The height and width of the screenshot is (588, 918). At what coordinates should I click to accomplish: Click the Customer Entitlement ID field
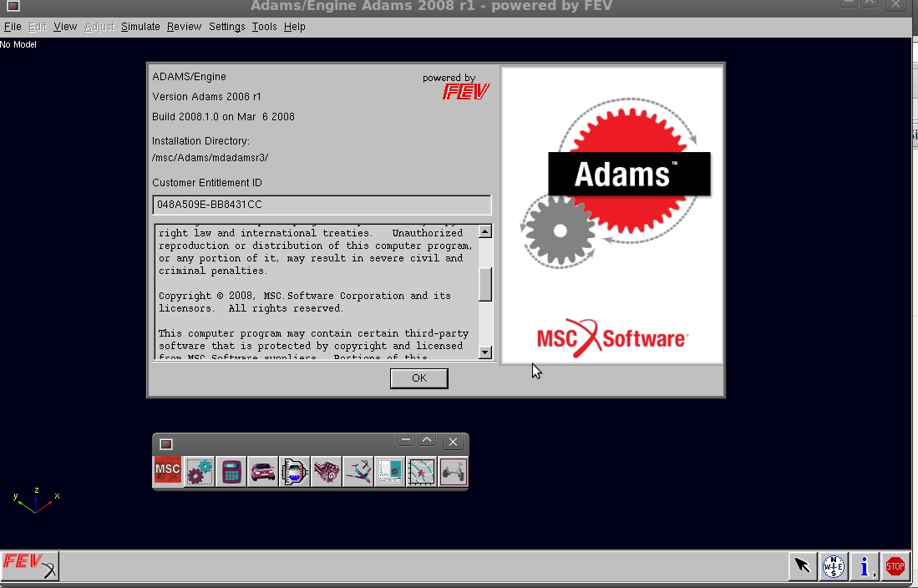click(322, 205)
